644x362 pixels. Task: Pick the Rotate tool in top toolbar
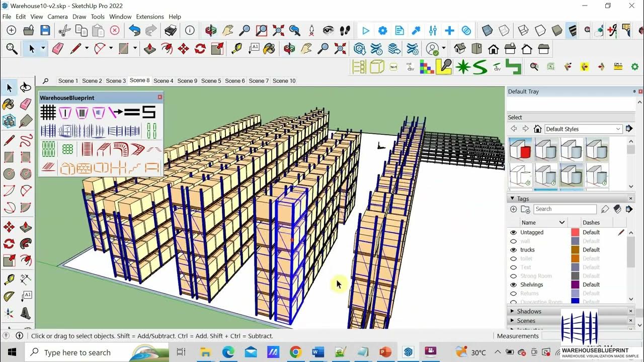click(200, 49)
